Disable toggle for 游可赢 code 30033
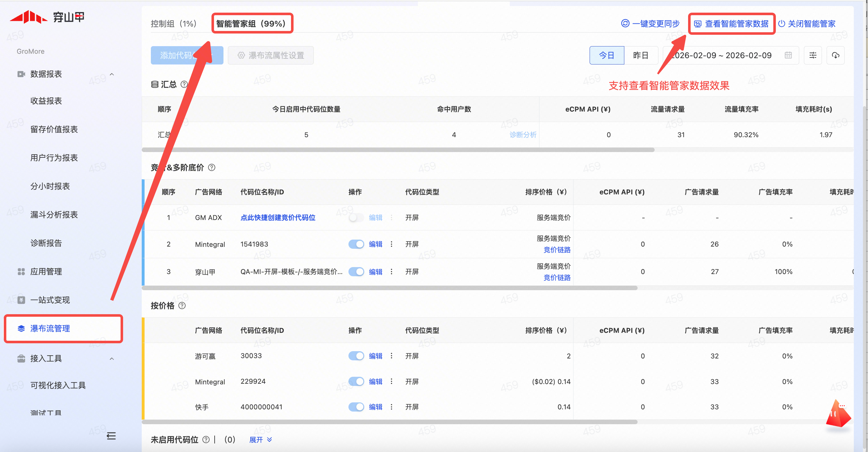Image resolution: width=868 pixels, height=452 pixels. coord(356,356)
